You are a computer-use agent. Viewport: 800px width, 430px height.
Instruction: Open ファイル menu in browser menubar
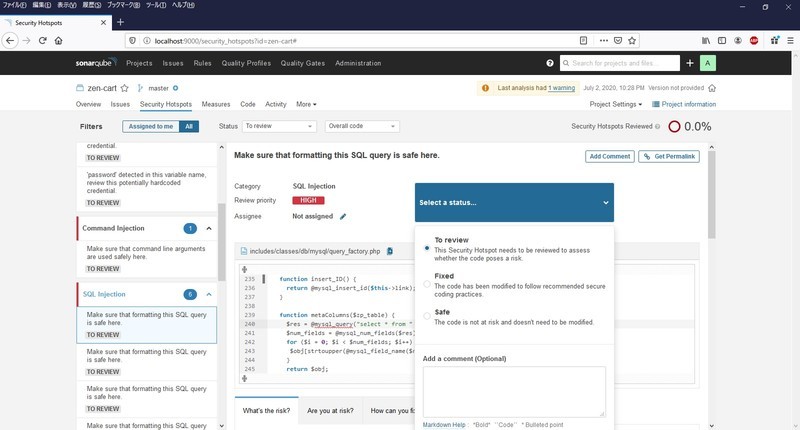pos(14,5)
